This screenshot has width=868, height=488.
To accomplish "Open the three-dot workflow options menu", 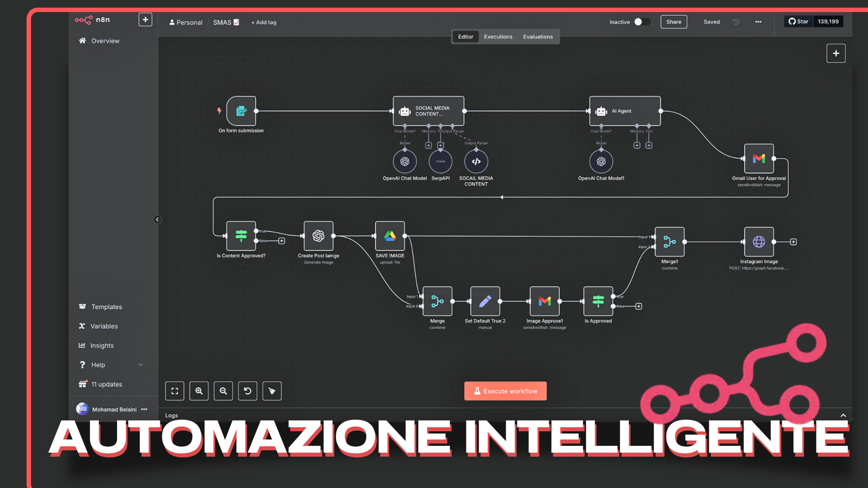I will click(x=758, y=22).
